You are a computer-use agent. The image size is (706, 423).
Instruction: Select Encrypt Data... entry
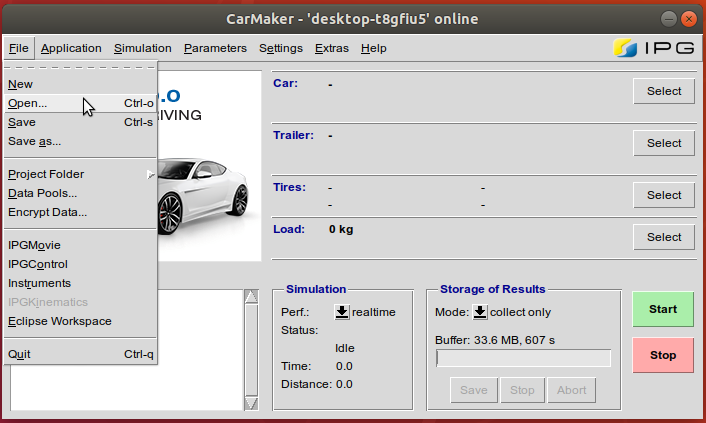[81, 212]
